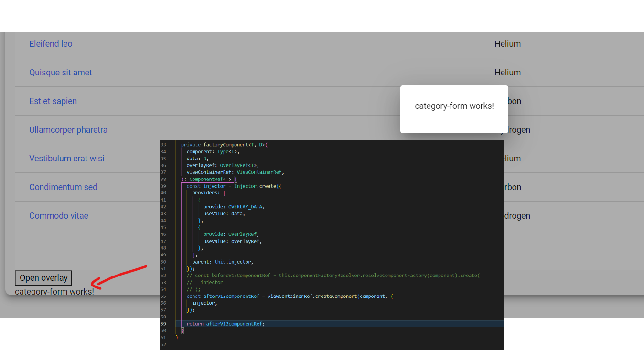The image size is (644, 350).
Task: Click the 'private factoryComponent<T, D>(' code line
Action: click(x=224, y=145)
